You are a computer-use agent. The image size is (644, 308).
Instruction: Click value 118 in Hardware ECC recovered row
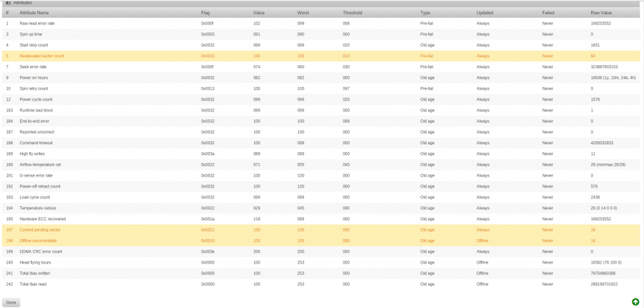click(x=257, y=219)
